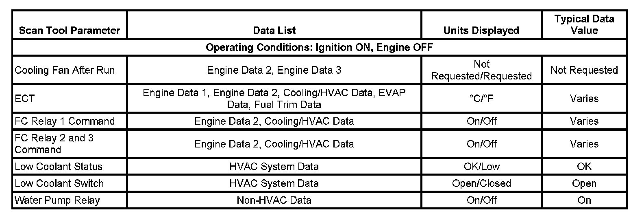Click the "FC Relay 2 and 3 Command" cell
Viewport: 644px width, 220px height.
tap(54, 144)
